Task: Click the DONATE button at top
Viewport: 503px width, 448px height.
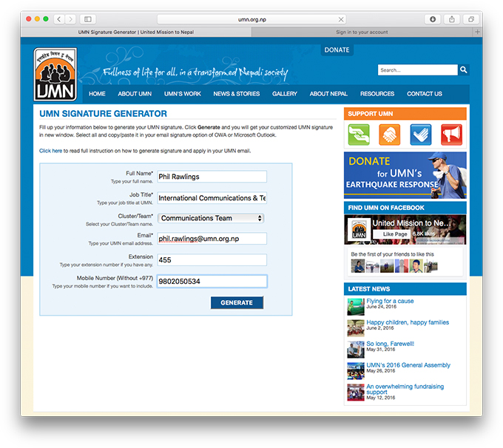Action: pos(337,50)
